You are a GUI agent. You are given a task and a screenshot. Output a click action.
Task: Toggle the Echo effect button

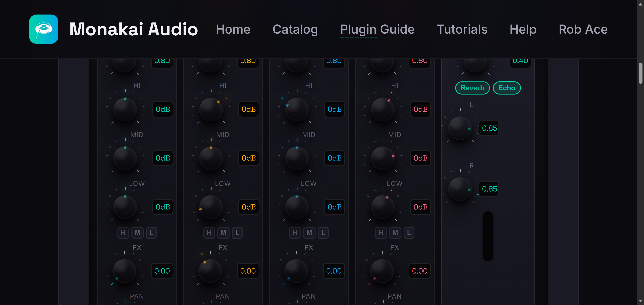[506, 88]
